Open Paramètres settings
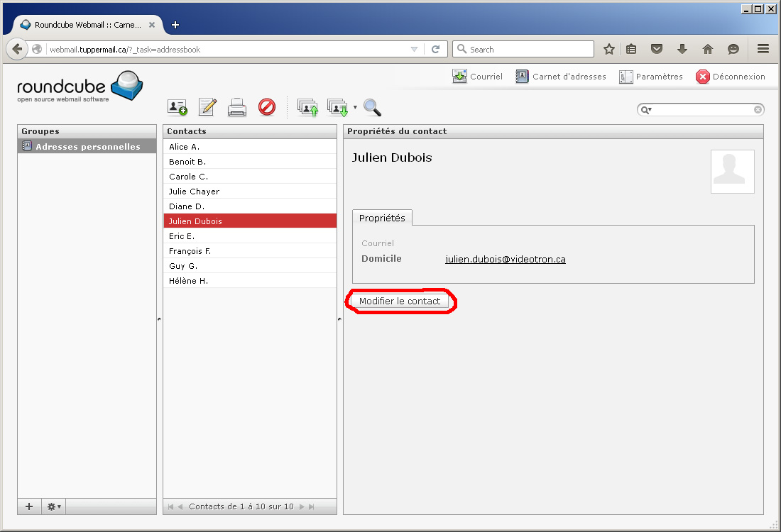Screen dimensions: 781x532 [651, 77]
